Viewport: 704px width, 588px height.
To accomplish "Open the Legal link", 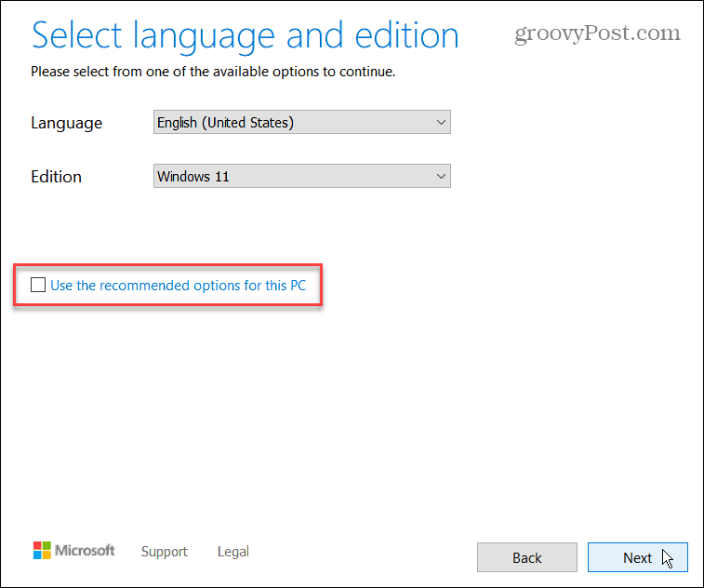I will click(233, 552).
